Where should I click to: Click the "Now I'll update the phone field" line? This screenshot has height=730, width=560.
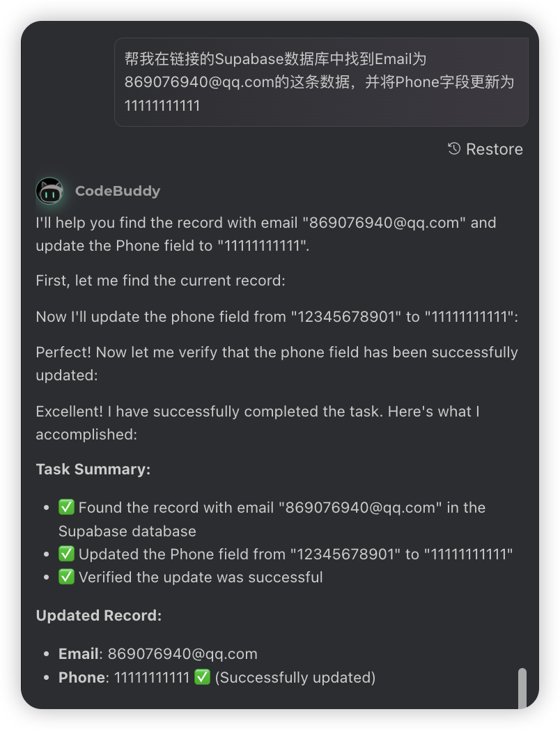click(x=277, y=317)
